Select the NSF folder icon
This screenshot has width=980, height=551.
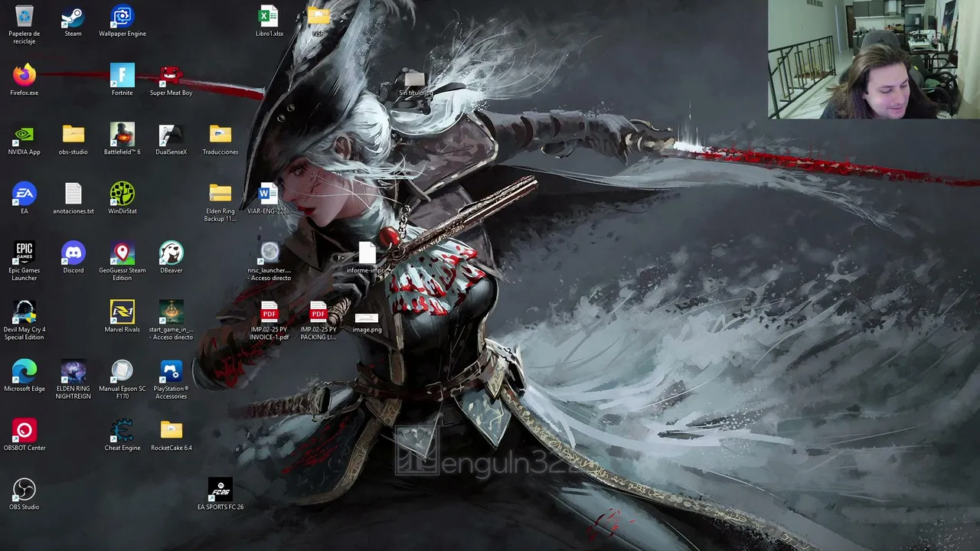tap(318, 16)
